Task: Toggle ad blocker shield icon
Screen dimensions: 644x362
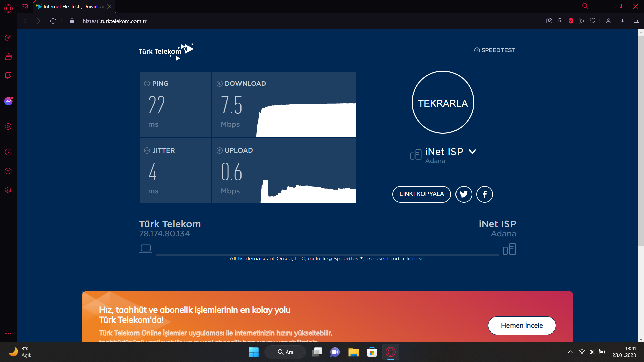Action: (x=571, y=21)
